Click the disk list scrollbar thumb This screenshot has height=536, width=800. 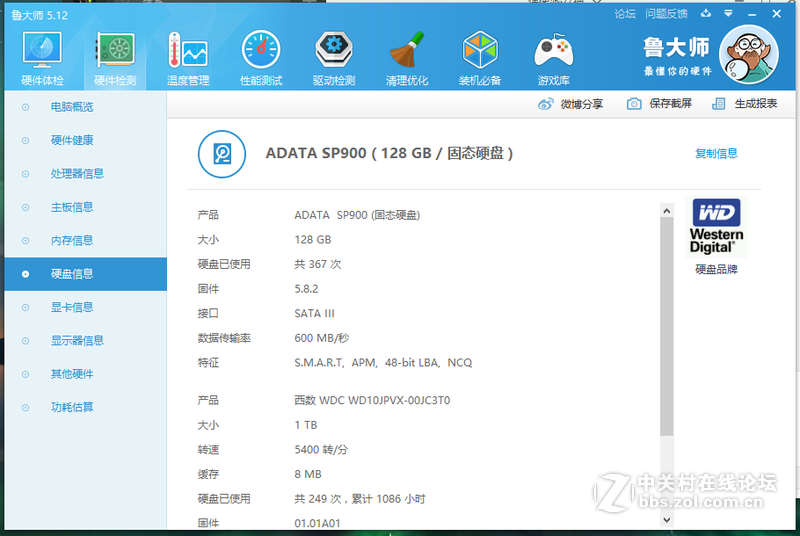(x=666, y=326)
